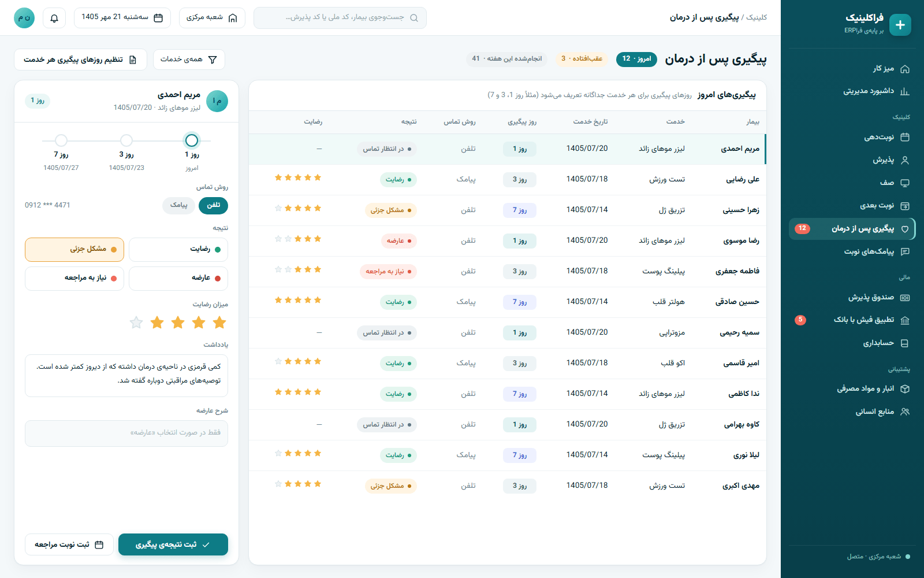Open the علی رضایی patient row
Screen dimensions: 924x578
508,180
